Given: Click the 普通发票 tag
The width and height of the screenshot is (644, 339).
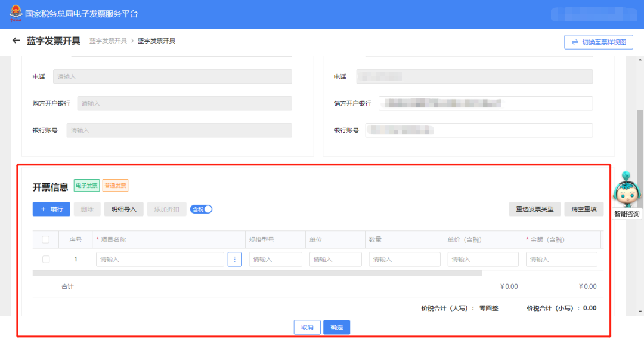Looking at the screenshot, I should (x=116, y=186).
